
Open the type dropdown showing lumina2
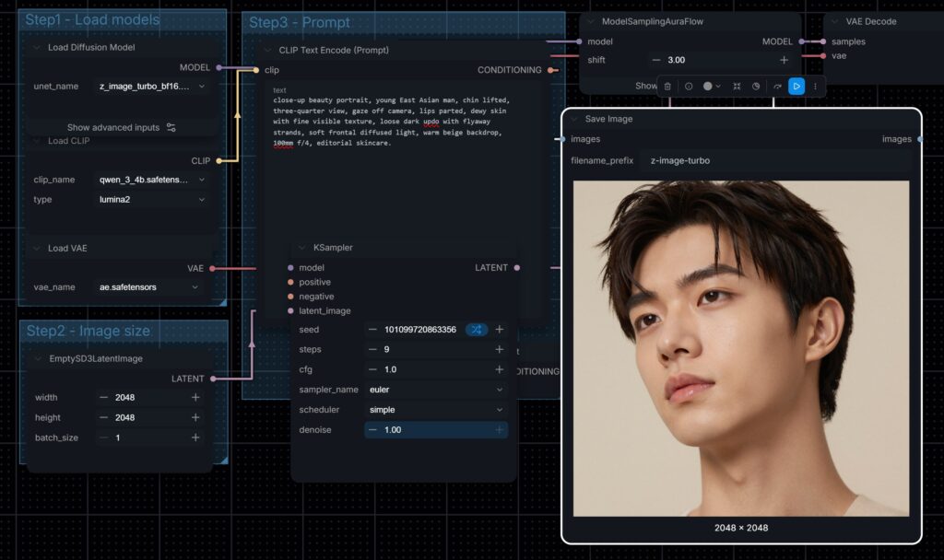click(x=152, y=200)
